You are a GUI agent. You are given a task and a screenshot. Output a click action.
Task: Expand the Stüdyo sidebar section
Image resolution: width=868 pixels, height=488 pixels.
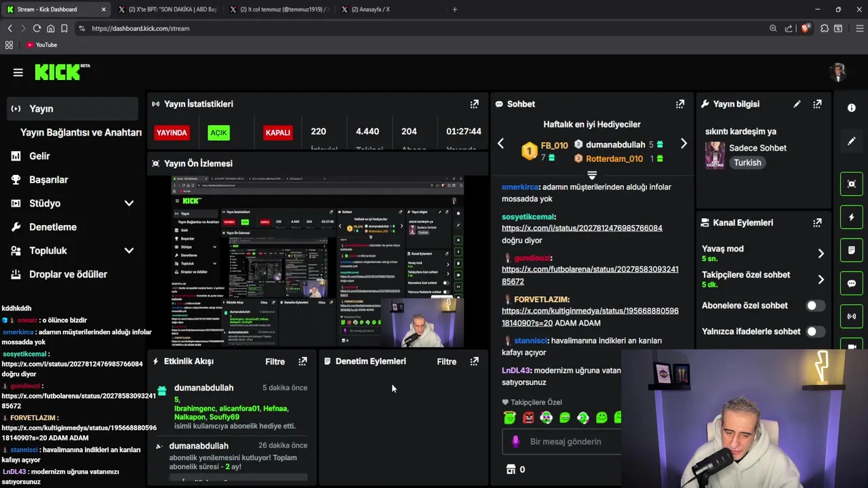tap(129, 203)
